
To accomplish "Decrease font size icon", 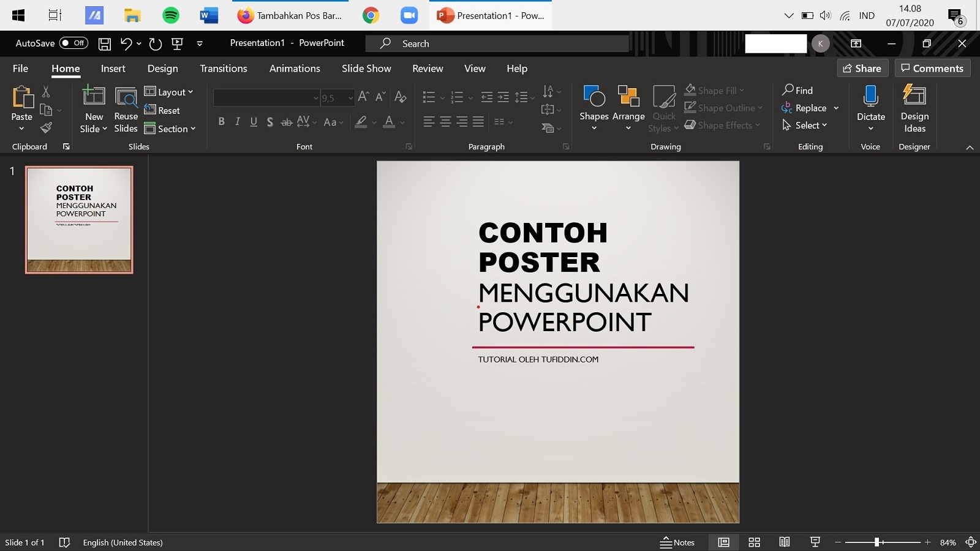I will [380, 97].
